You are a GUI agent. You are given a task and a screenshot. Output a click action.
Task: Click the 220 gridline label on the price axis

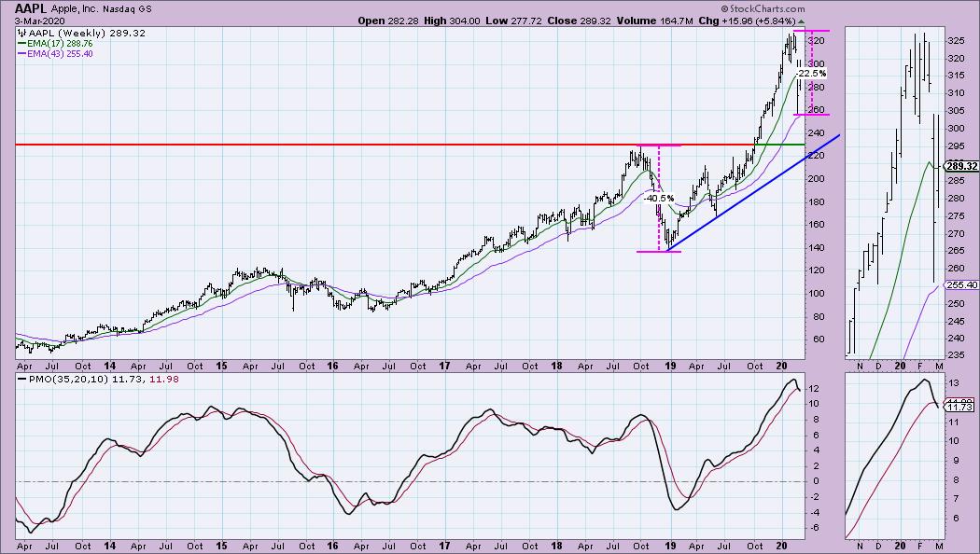point(816,156)
